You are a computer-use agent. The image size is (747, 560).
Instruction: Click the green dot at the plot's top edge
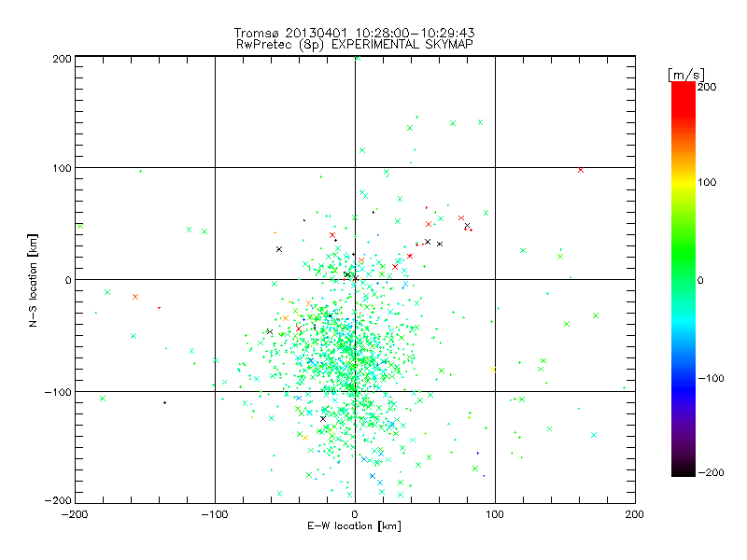point(358,58)
